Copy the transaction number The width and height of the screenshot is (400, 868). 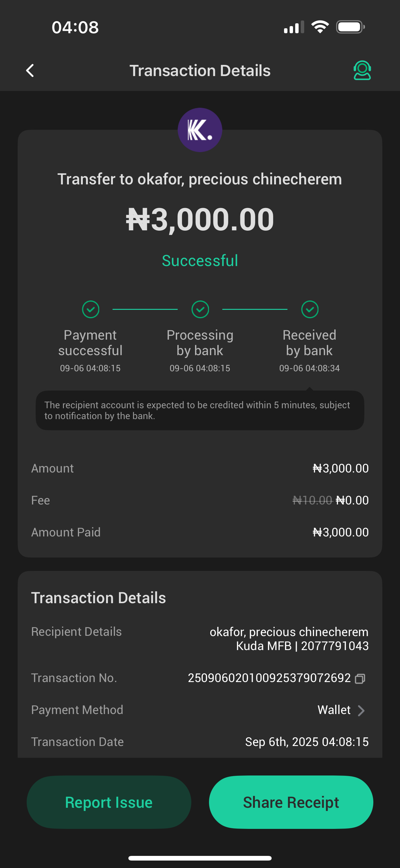click(x=360, y=678)
